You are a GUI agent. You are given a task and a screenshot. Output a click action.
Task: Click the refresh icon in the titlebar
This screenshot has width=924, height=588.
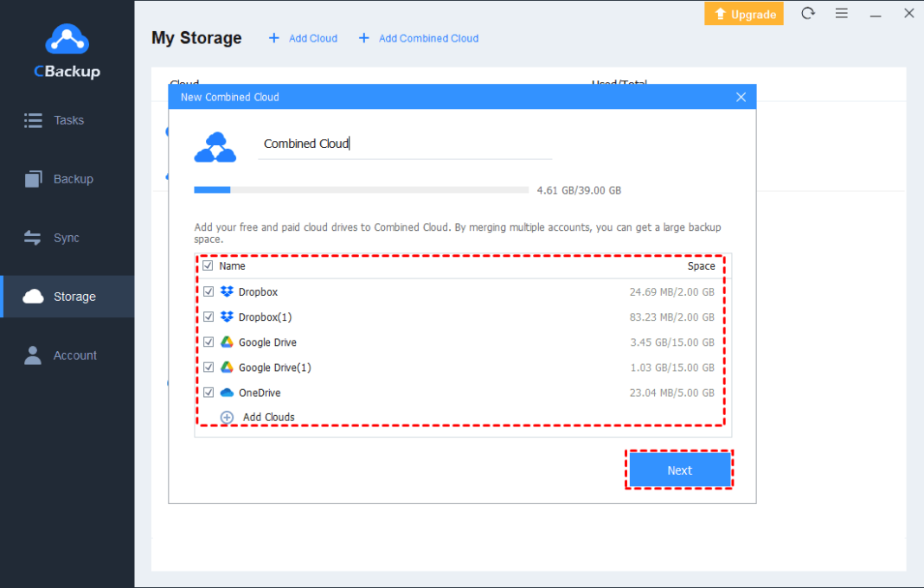coord(808,13)
